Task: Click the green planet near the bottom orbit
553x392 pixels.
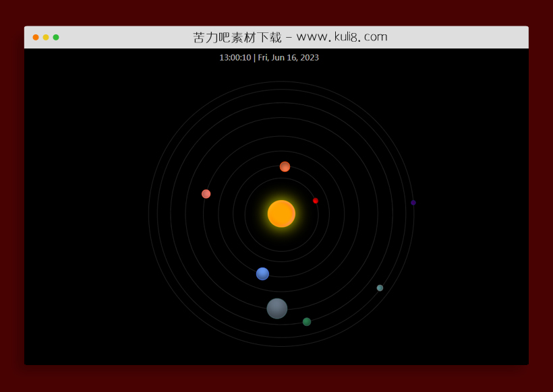Action: coord(307,321)
